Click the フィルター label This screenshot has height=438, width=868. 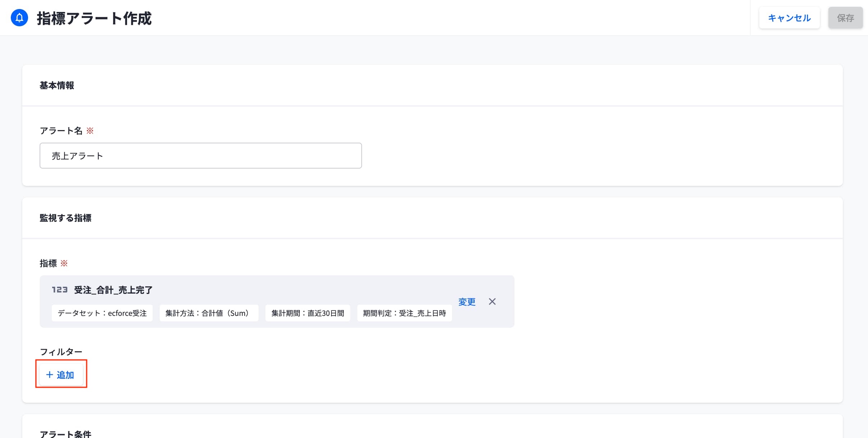[x=61, y=352]
